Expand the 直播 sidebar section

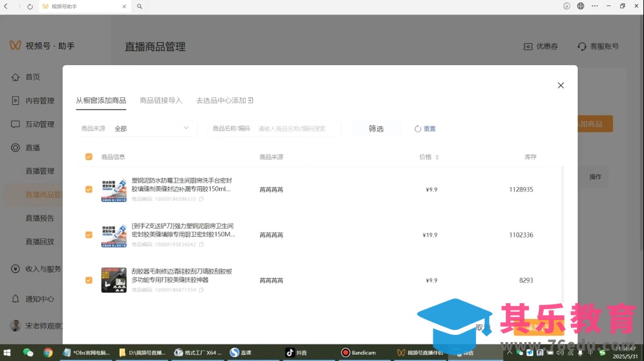(33, 147)
